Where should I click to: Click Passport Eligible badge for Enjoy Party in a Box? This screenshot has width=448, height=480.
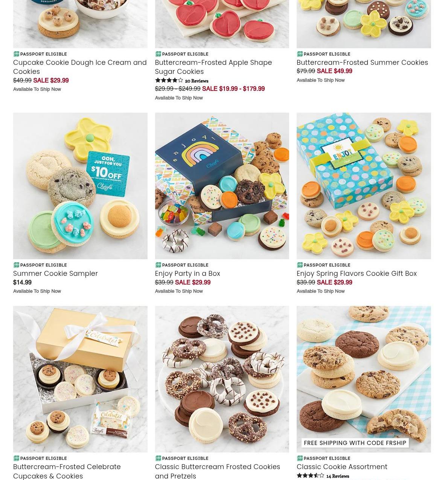[181, 265]
